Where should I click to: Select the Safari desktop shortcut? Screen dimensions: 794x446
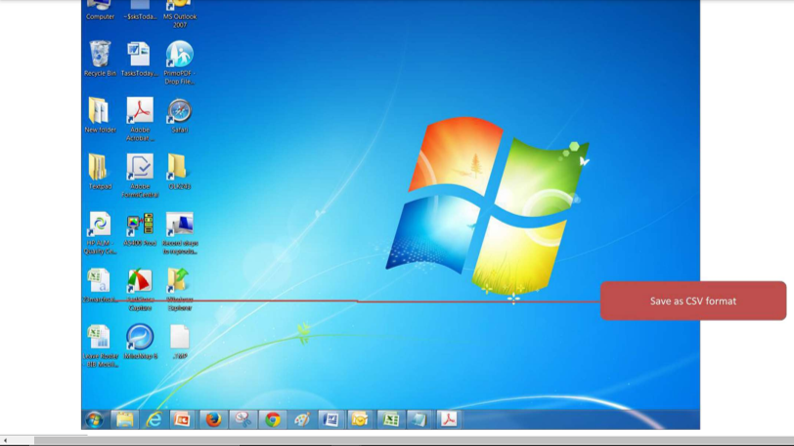tap(180, 116)
